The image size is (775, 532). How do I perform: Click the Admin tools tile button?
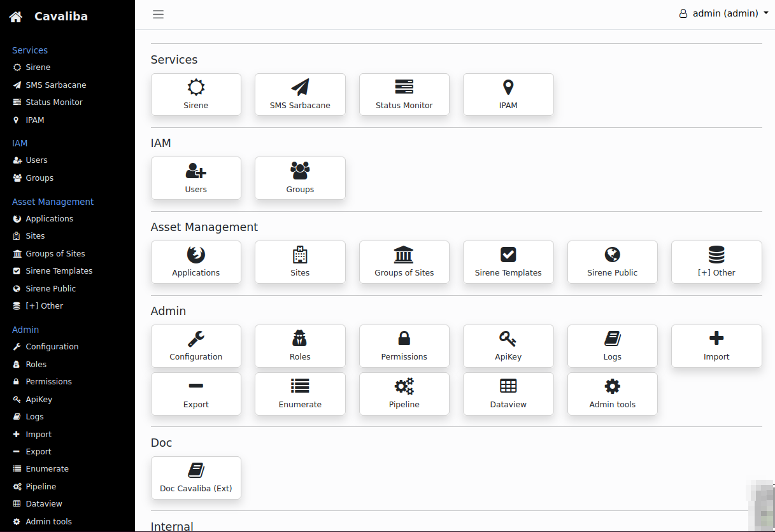[x=612, y=393]
